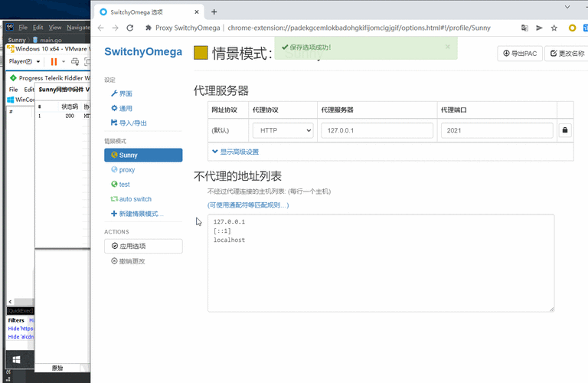Screen dimensions: 588x383
Task: Open a new browser tab with plus
Action: click(x=214, y=12)
